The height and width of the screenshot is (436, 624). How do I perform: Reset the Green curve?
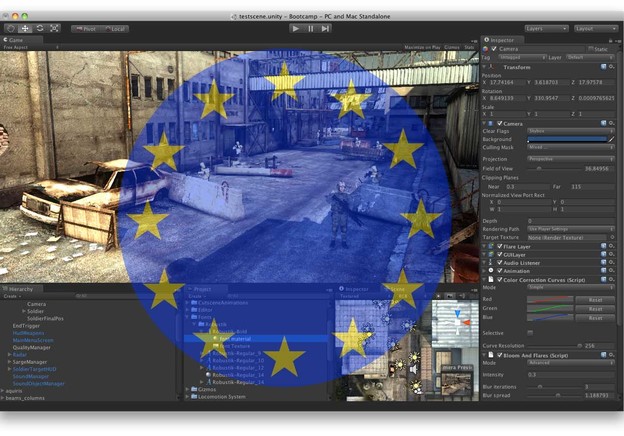point(595,309)
